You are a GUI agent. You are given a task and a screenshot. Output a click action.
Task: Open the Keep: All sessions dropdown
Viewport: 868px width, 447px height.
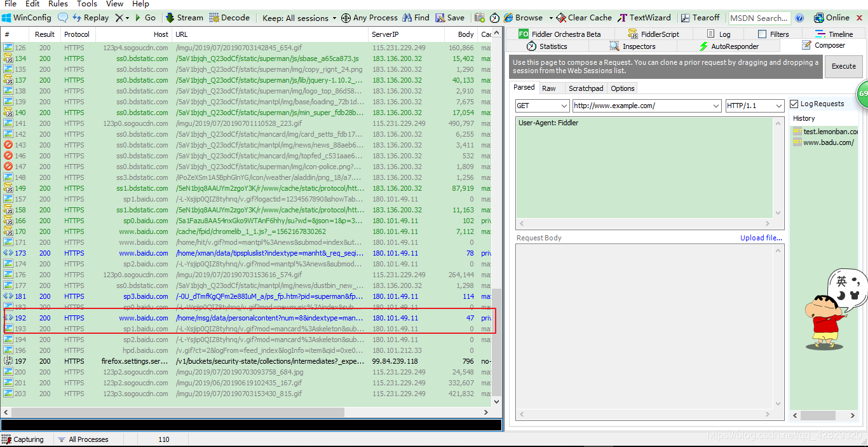coord(299,18)
